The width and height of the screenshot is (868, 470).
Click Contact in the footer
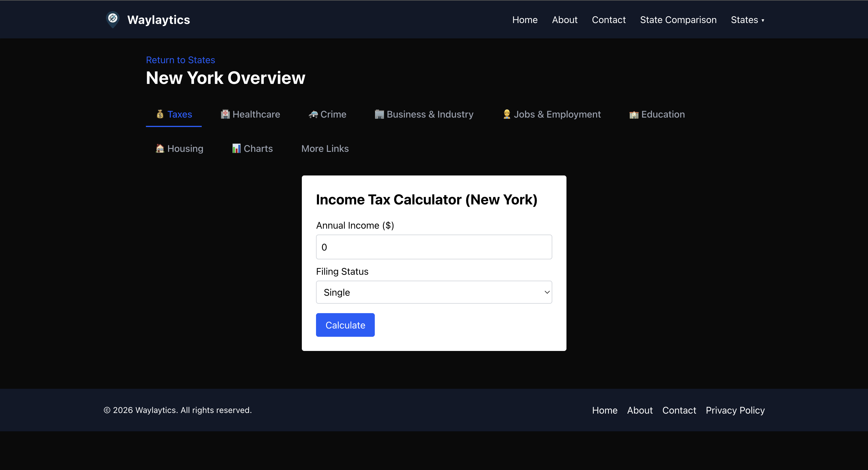pyautogui.click(x=679, y=410)
